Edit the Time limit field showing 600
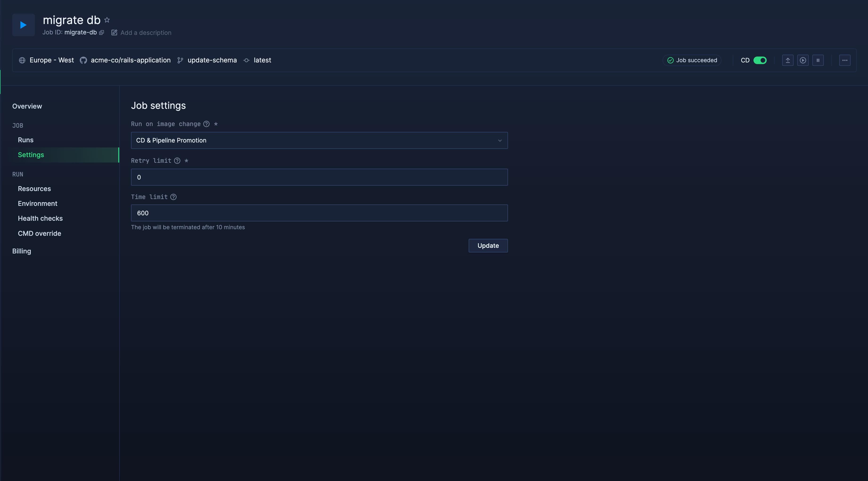The image size is (868, 481). coord(319,213)
